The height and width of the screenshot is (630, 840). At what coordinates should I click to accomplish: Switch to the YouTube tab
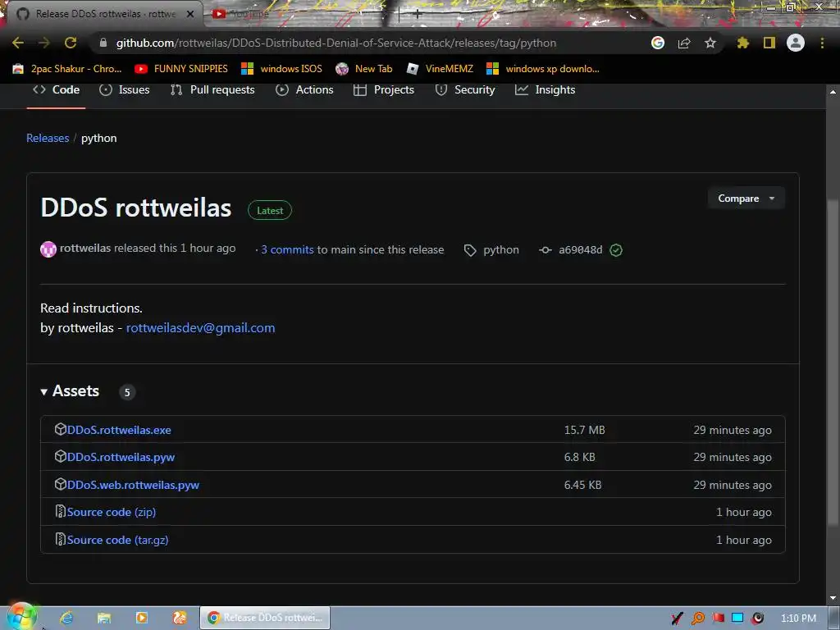click(x=241, y=14)
